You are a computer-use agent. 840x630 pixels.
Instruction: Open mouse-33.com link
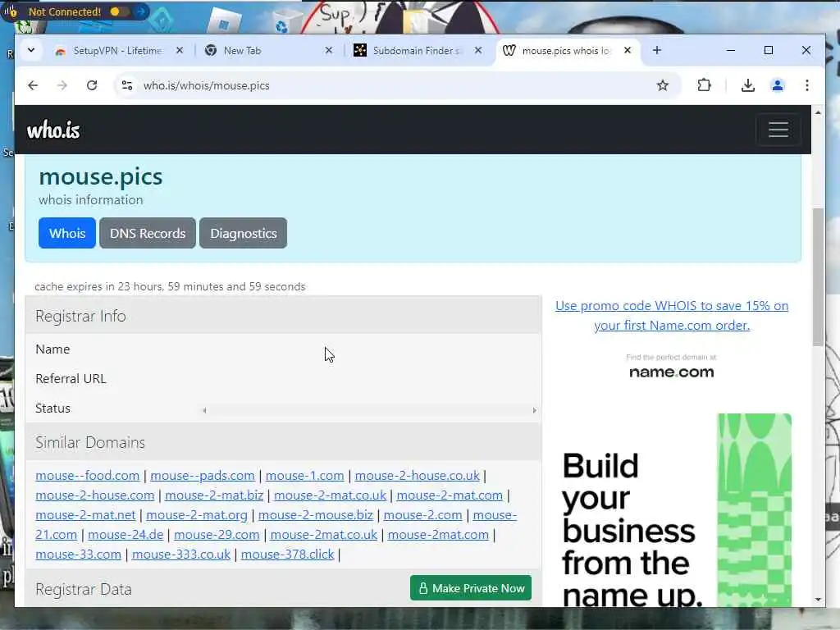tap(78, 555)
